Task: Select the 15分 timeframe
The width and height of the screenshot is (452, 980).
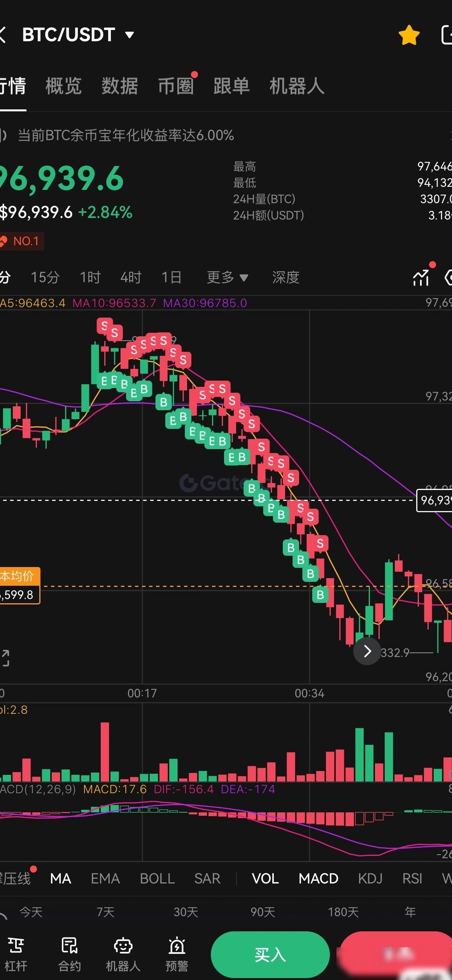Action: coord(45,277)
